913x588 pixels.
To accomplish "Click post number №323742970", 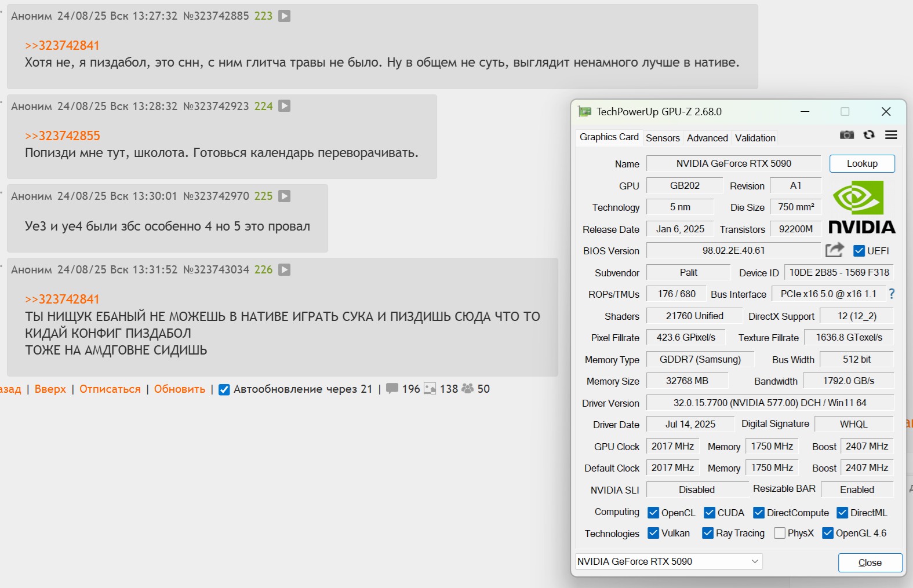I will pyautogui.click(x=216, y=196).
